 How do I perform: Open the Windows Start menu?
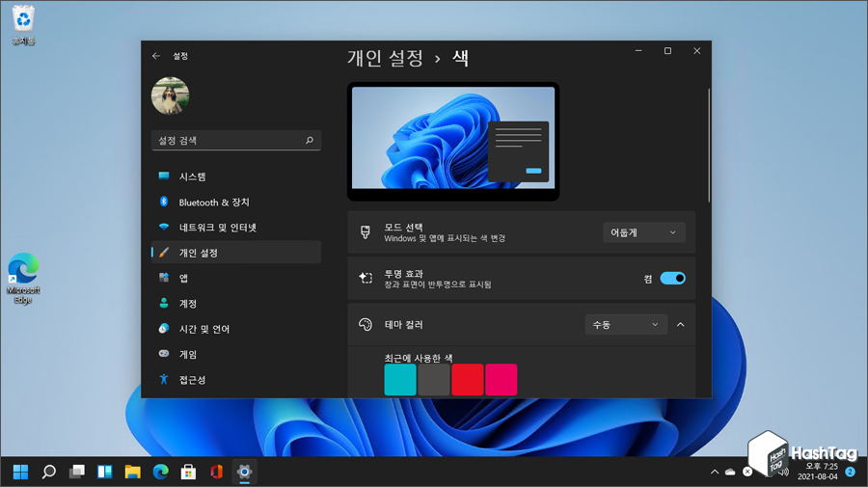[x=20, y=472]
